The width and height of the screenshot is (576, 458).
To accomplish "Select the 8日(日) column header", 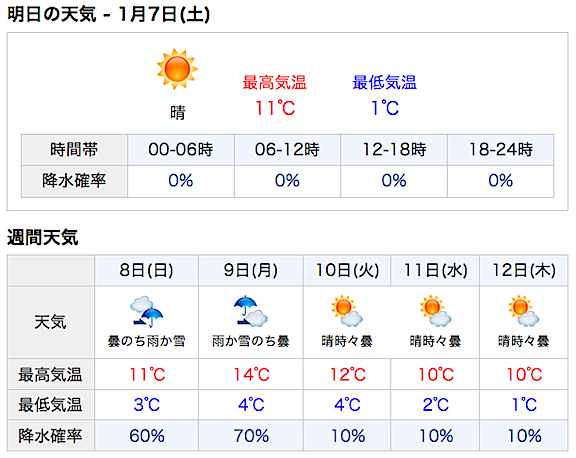I will click(146, 270).
